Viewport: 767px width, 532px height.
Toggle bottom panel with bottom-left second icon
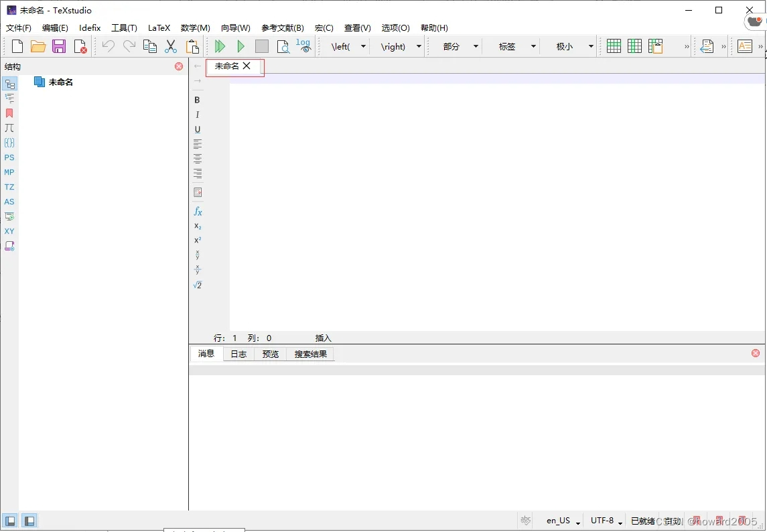click(29, 521)
